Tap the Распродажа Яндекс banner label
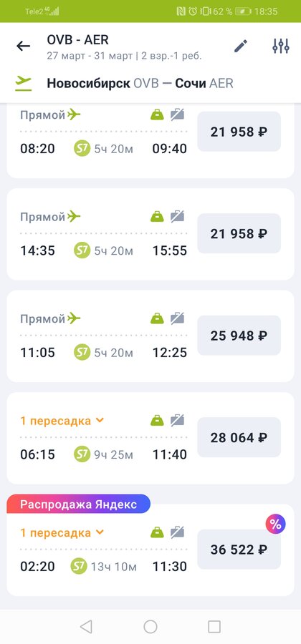The width and height of the screenshot is (301, 644). pos(79,504)
